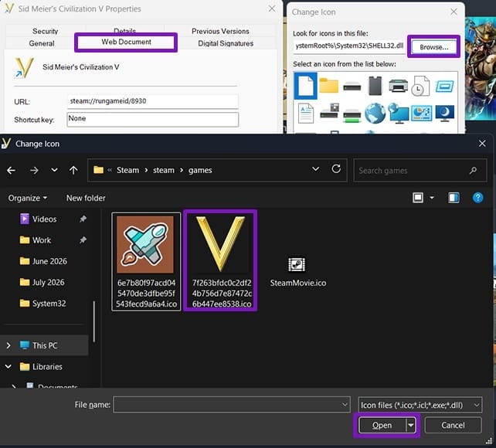This screenshot has width=496, height=448.
Task: Click the Open button's split arrow
Action: coord(410,426)
